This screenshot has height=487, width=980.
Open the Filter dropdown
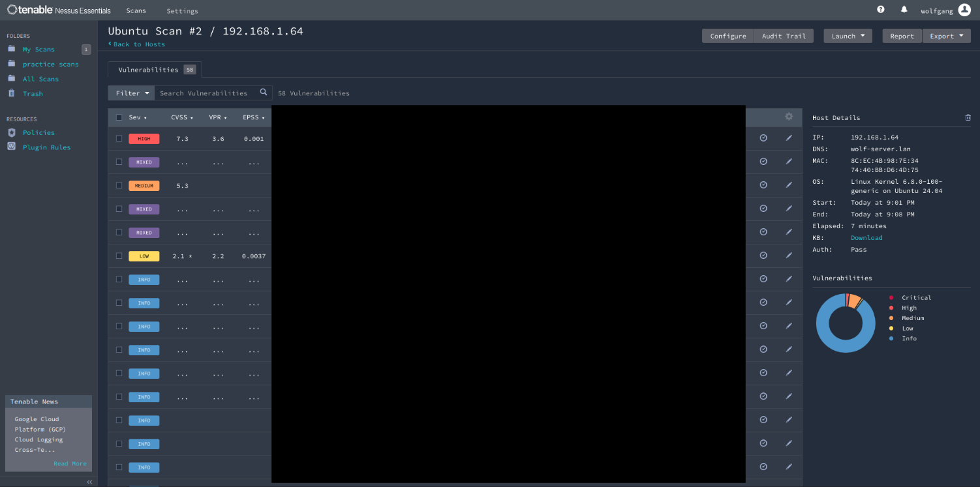coord(132,93)
